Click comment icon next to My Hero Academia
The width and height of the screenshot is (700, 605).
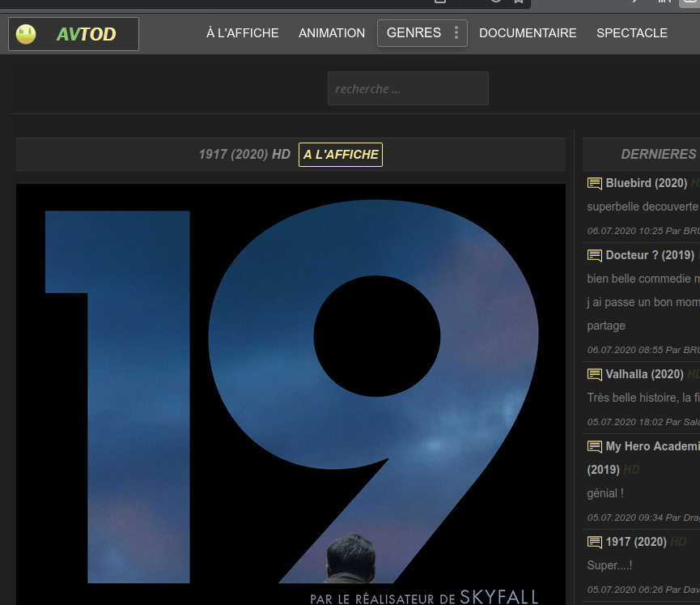point(594,446)
